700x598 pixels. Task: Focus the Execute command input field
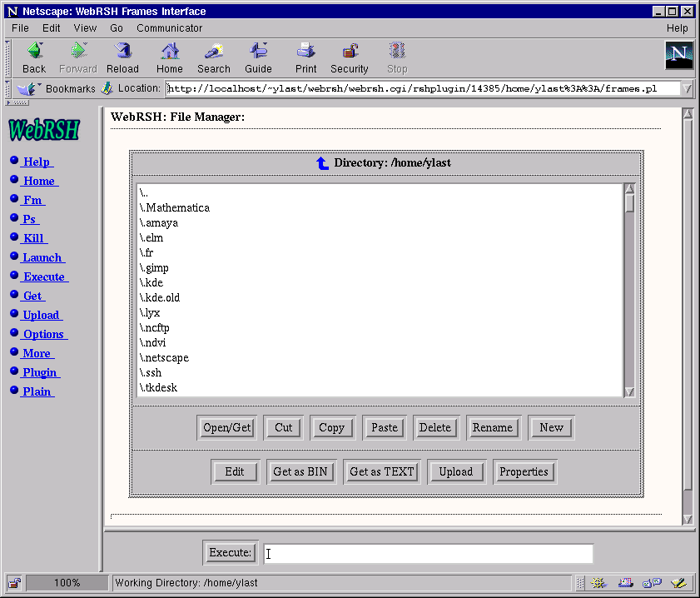428,553
